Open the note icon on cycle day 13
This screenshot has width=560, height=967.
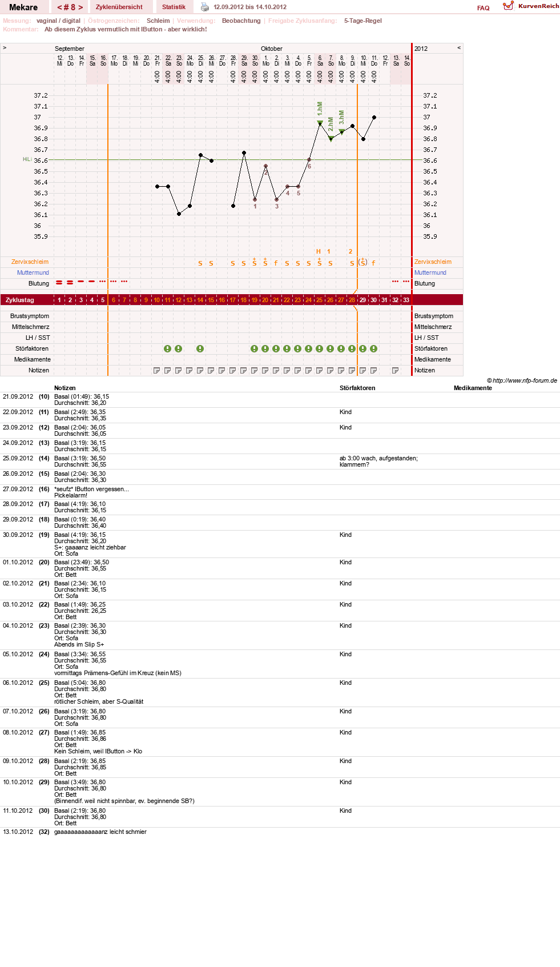click(189, 370)
